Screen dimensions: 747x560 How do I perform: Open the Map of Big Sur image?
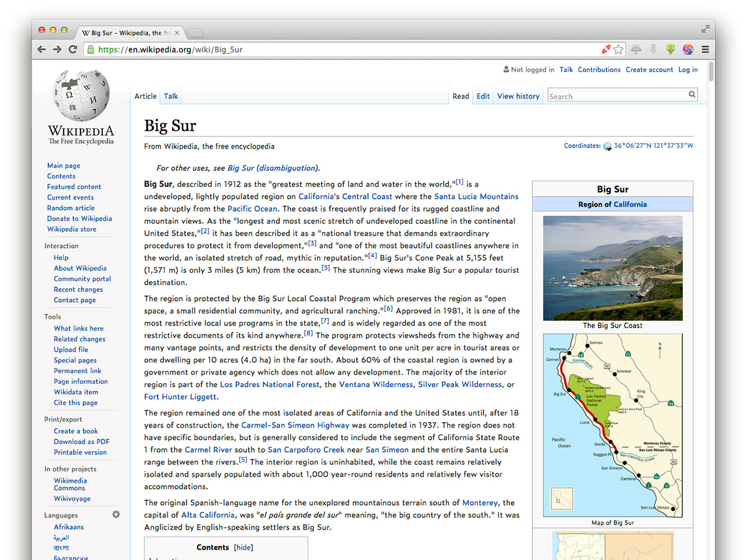(613, 425)
